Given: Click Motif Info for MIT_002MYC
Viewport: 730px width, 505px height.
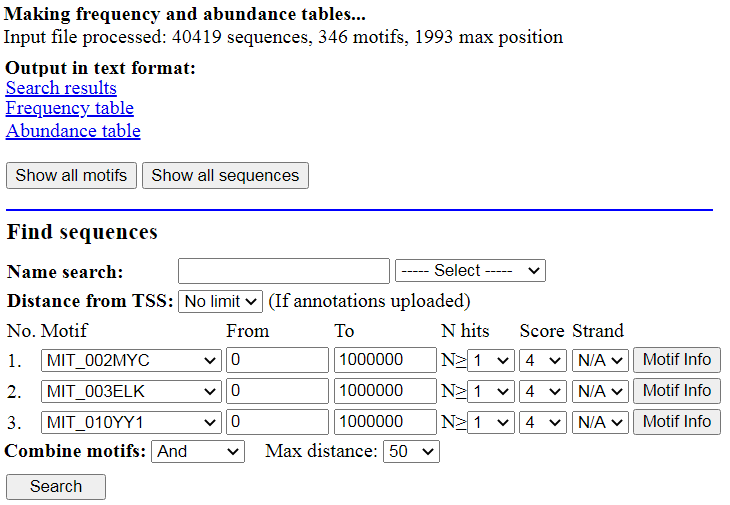Looking at the screenshot, I should pyautogui.click(x=677, y=360).
